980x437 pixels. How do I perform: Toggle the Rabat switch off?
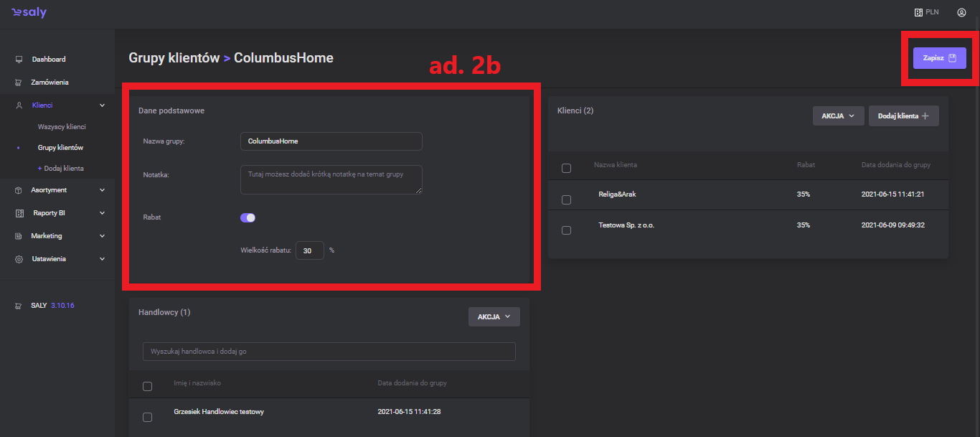pyautogui.click(x=248, y=218)
